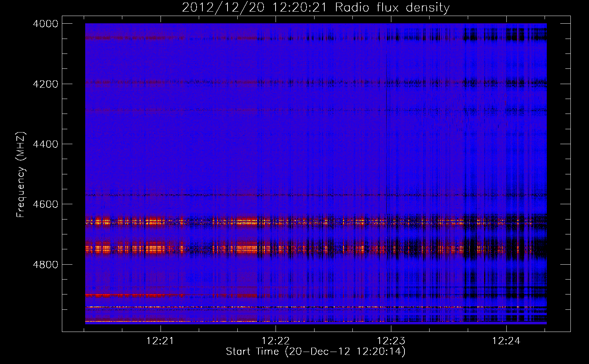This screenshot has height=364, width=589.
Task: Click the 'Start Time (20-Dec-12 12:20:14)' axis title
Action: [x=316, y=352]
